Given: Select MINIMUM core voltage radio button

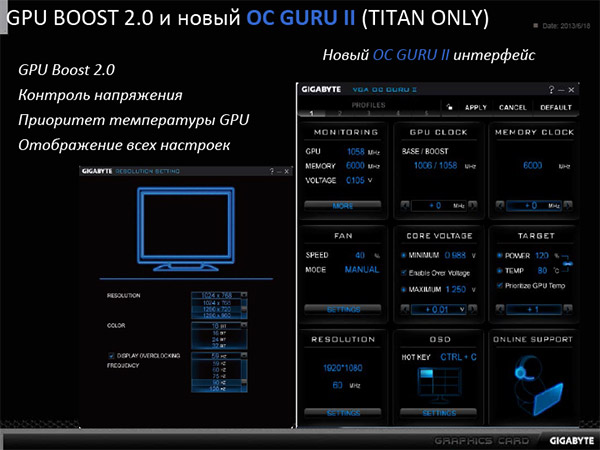Looking at the screenshot, I should pyautogui.click(x=404, y=255).
